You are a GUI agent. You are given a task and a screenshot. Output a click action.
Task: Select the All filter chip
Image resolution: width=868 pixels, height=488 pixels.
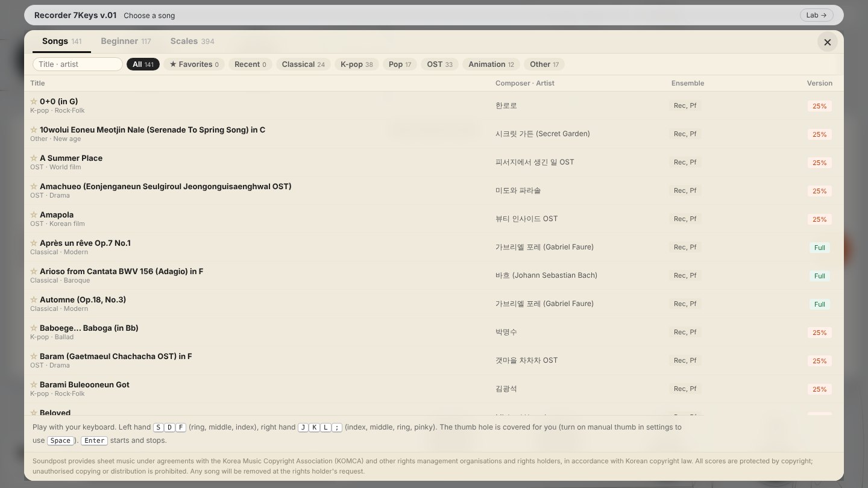coord(143,64)
